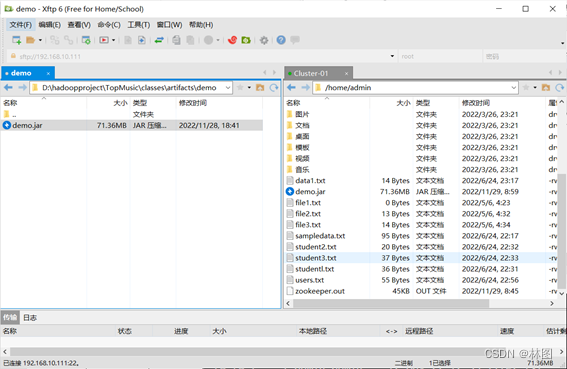Go back in the Cluster-01 remote pane
The height and width of the screenshot is (369, 567).
point(291,88)
